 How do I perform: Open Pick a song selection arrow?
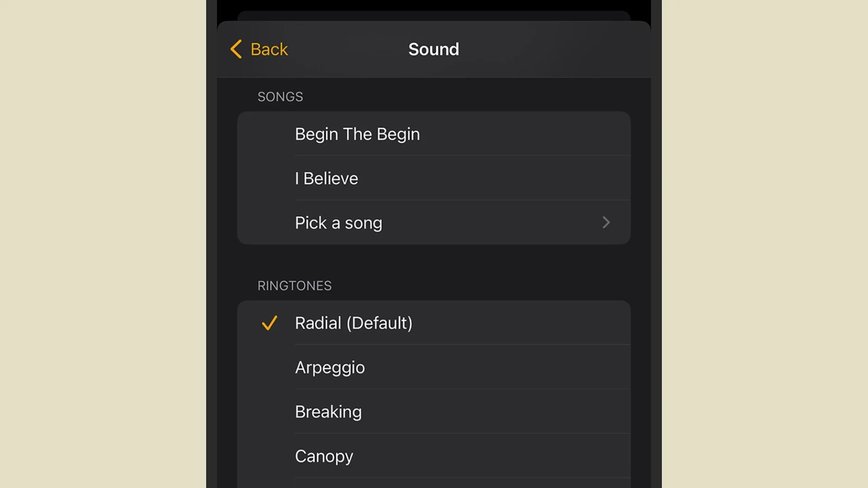606,222
